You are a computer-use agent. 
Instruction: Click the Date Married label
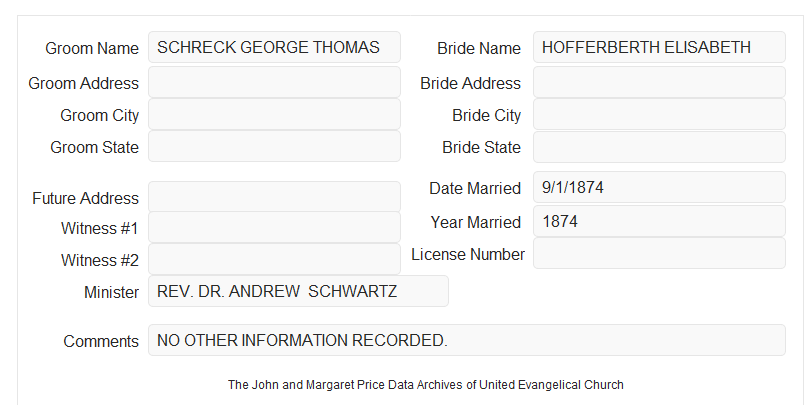[475, 188]
